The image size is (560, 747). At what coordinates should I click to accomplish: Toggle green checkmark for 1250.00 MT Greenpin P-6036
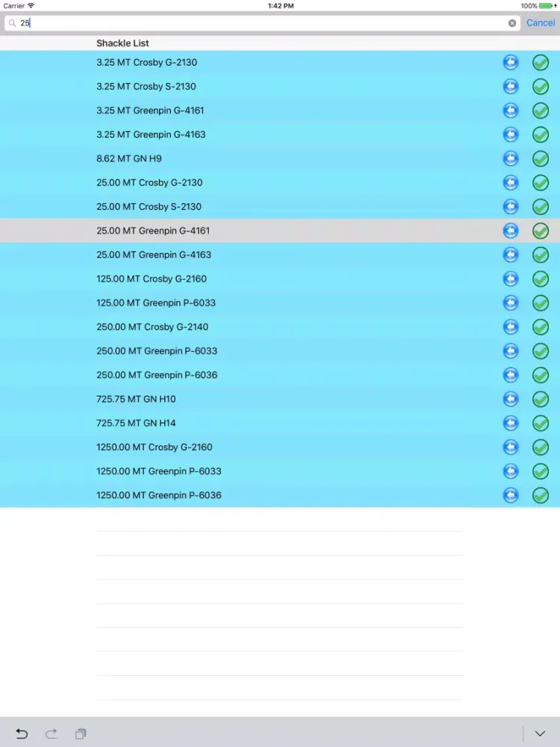pos(541,495)
